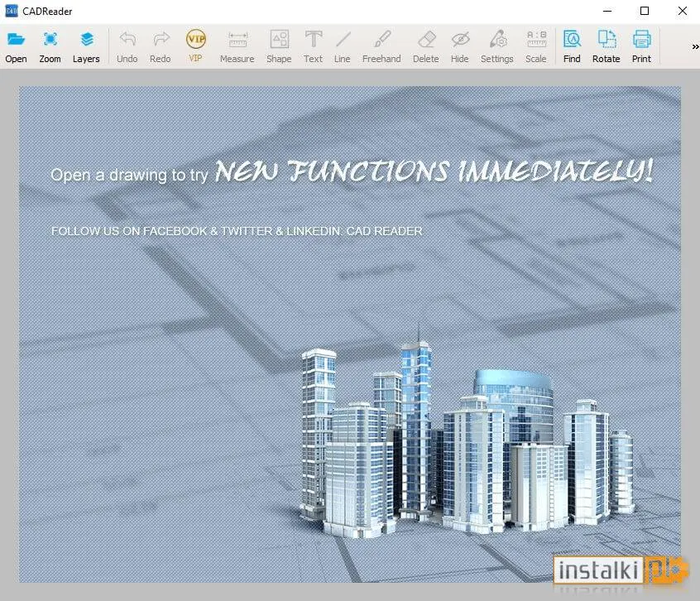
Task: Open the VIP badge option
Action: pos(195,47)
